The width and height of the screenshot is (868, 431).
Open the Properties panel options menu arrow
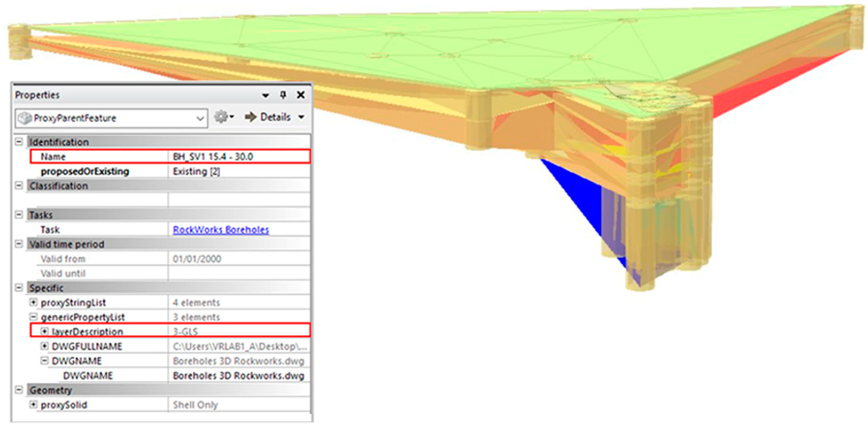tap(265, 95)
